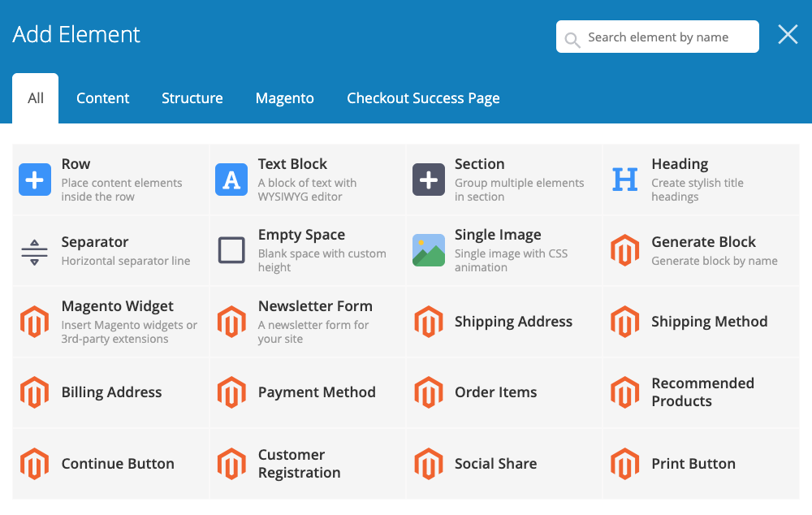Select the Shipping Address label

pyautogui.click(x=513, y=322)
